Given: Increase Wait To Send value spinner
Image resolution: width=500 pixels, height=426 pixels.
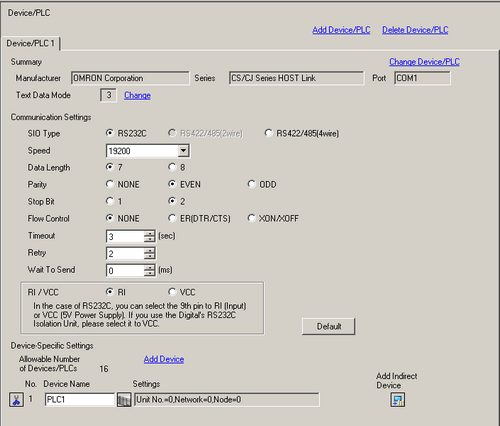Looking at the screenshot, I should (x=150, y=267).
